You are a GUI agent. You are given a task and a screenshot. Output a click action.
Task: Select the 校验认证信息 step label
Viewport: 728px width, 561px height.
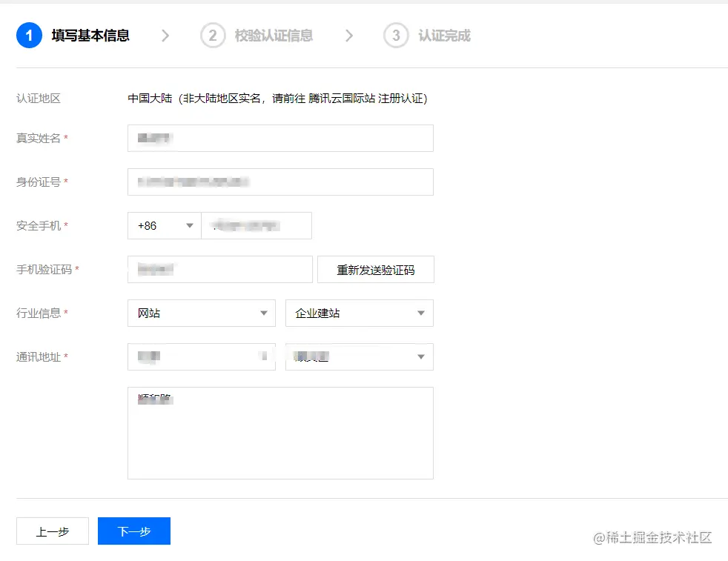point(274,36)
